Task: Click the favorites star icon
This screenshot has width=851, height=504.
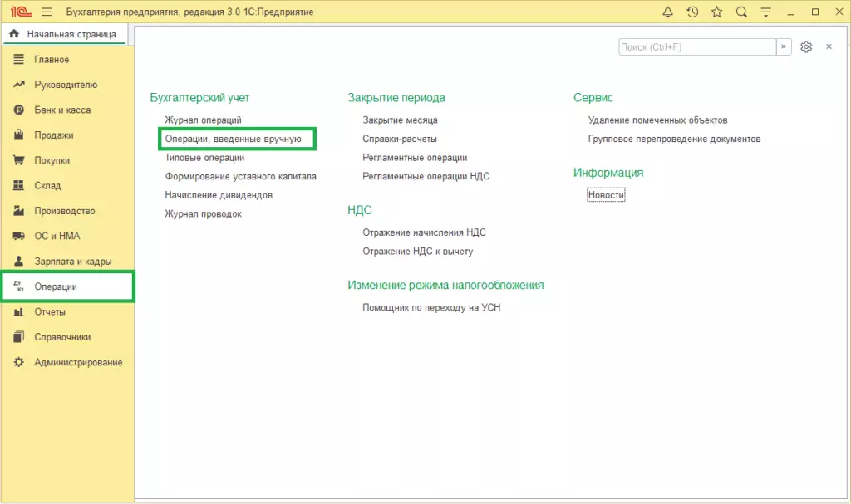Action: pyautogui.click(x=716, y=12)
